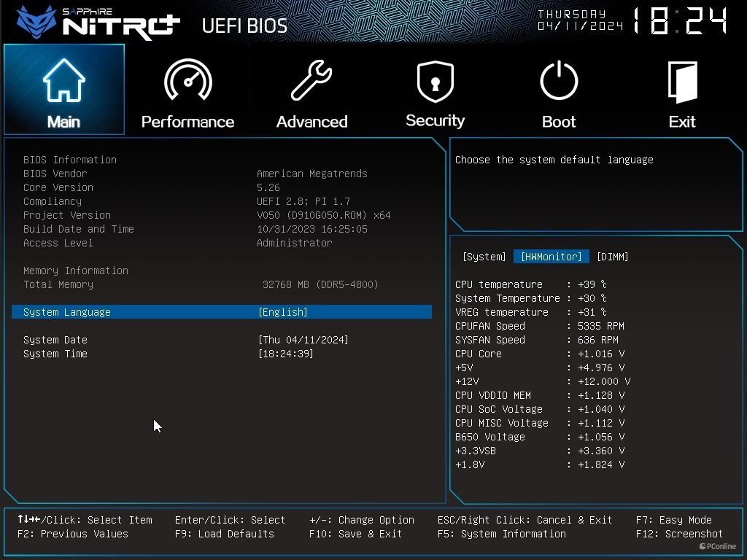The height and width of the screenshot is (560, 747).
Task: Switch to the [System] tab
Action: 484,257
